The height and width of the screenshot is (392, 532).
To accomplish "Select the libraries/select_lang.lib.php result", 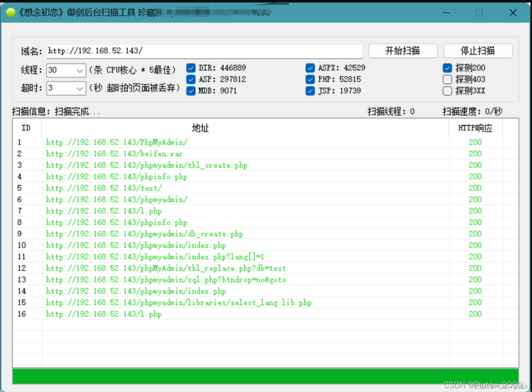I will click(179, 302).
